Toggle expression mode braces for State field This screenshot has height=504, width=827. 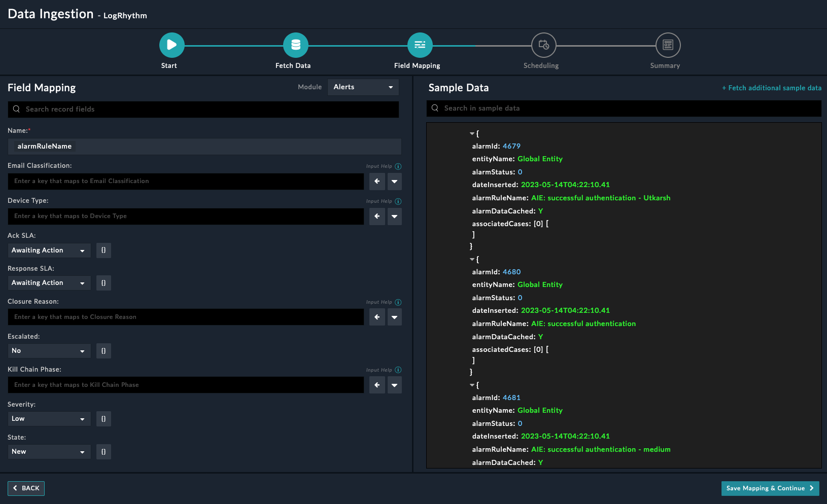[x=104, y=452]
